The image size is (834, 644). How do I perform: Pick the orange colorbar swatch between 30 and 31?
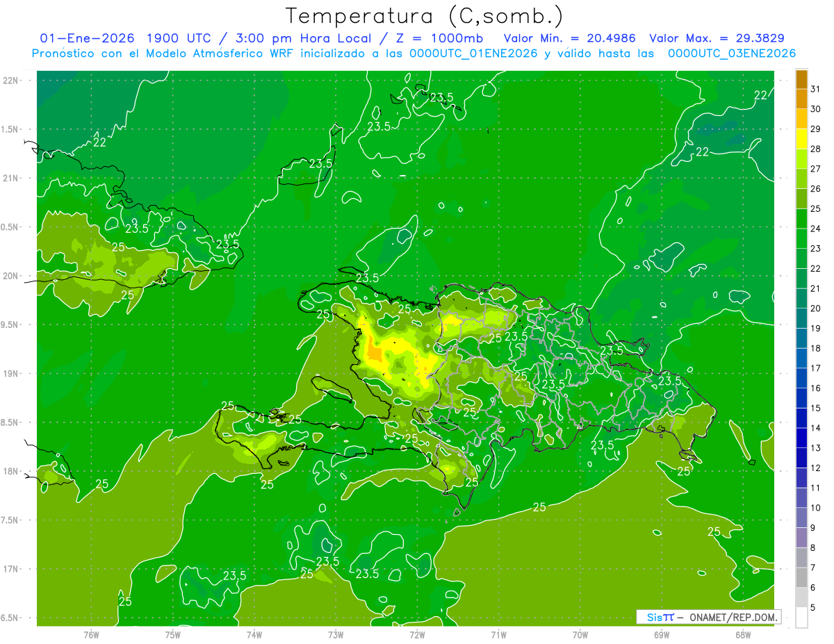pos(801,99)
